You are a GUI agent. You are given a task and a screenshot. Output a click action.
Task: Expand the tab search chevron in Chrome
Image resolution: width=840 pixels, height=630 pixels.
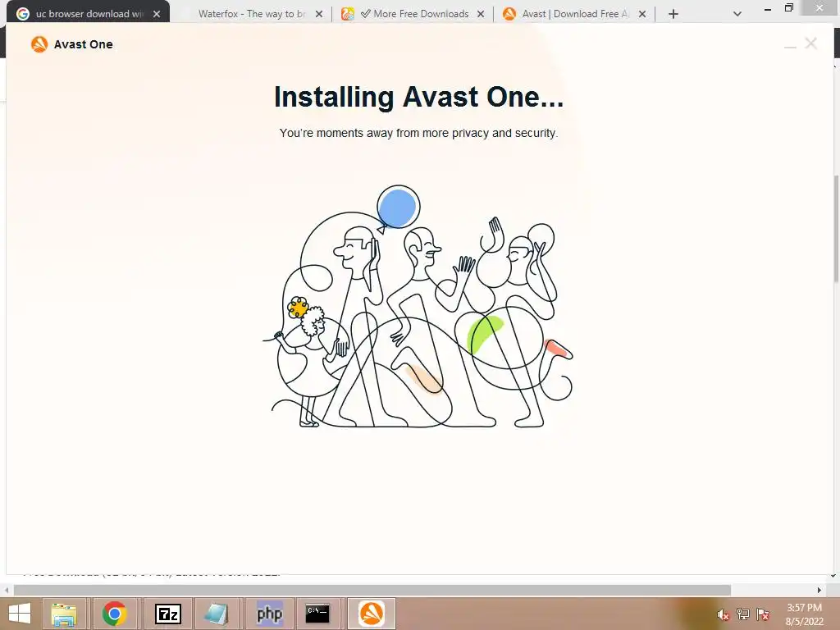[737, 14]
